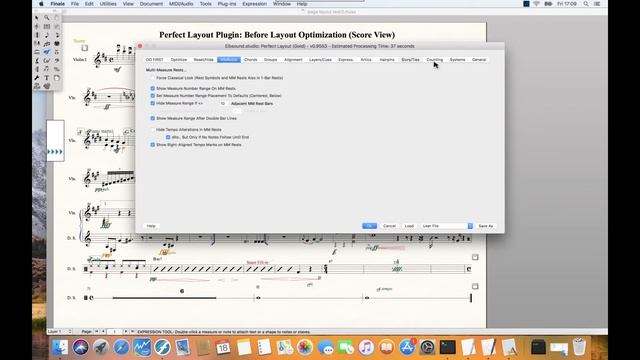
Task: Open the MIDI/Audio menu
Action: (181, 4)
